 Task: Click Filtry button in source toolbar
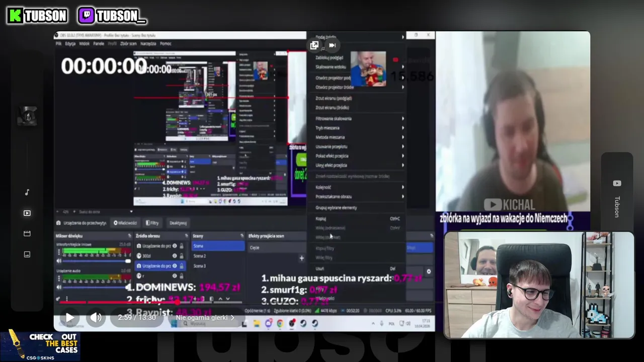tap(152, 223)
